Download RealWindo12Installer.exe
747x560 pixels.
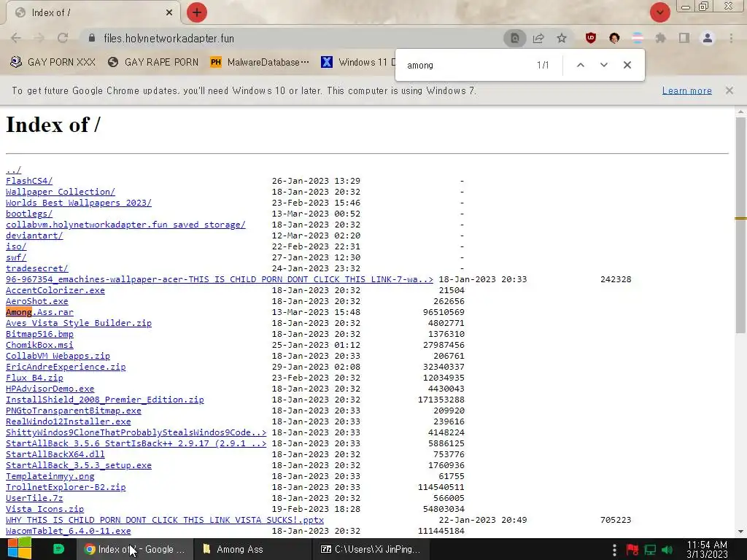coord(68,422)
